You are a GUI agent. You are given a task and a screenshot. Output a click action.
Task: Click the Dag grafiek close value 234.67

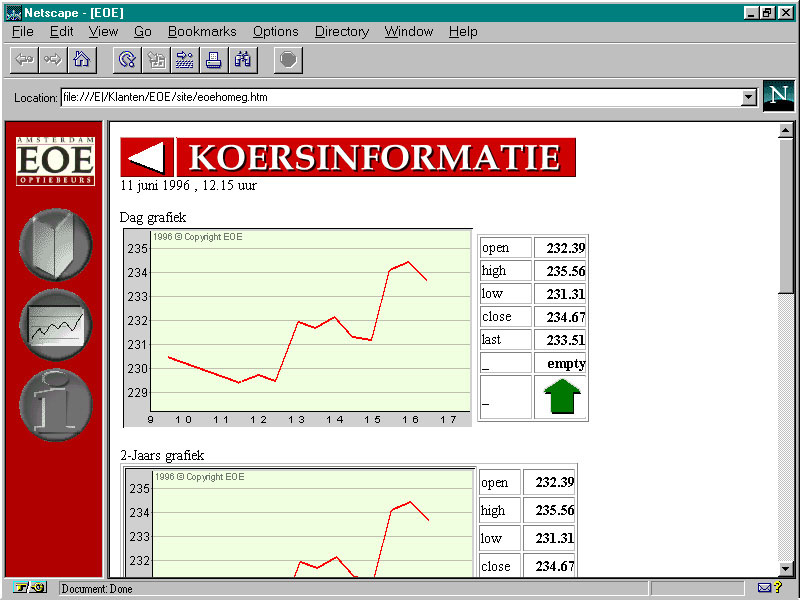point(560,317)
